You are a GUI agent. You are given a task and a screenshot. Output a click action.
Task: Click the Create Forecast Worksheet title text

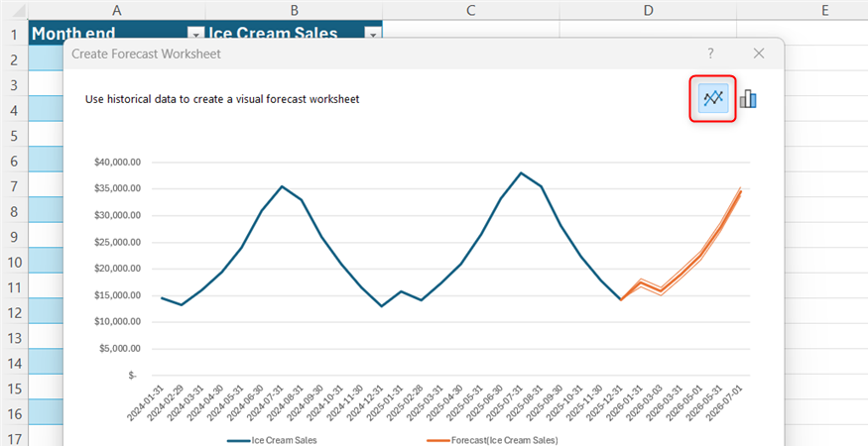[x=146, y=54]
